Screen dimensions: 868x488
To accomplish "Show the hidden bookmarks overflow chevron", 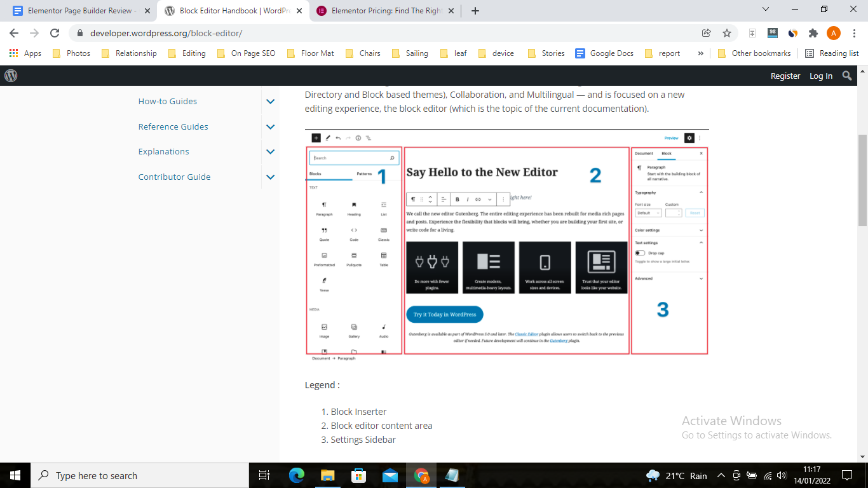I will pos(701,53).
